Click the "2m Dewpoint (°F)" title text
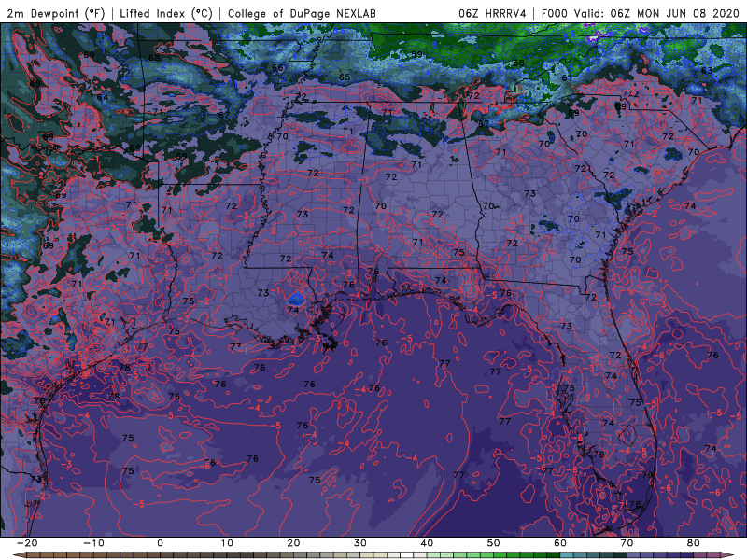This screenshot has width=747, height=560. coord(56,13)
